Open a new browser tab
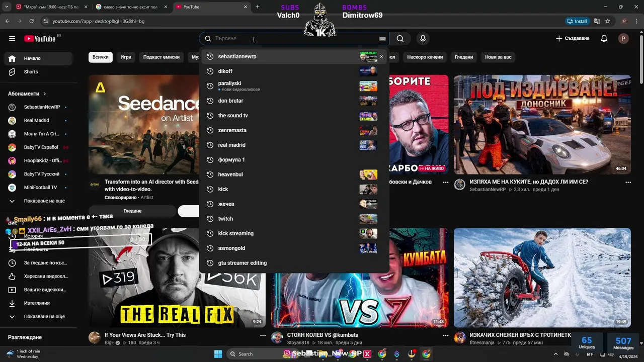644x362 pixels. click(x=258, y=7)
